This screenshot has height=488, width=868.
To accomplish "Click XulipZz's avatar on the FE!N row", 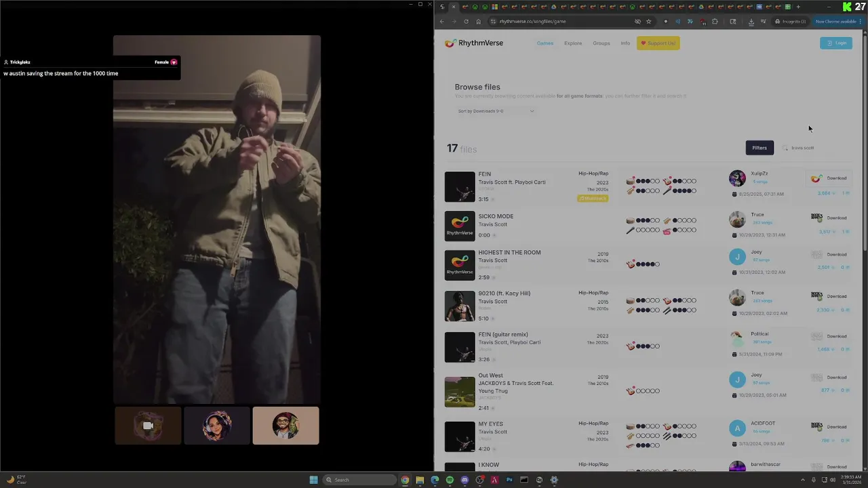I will [x=737, y=178].
